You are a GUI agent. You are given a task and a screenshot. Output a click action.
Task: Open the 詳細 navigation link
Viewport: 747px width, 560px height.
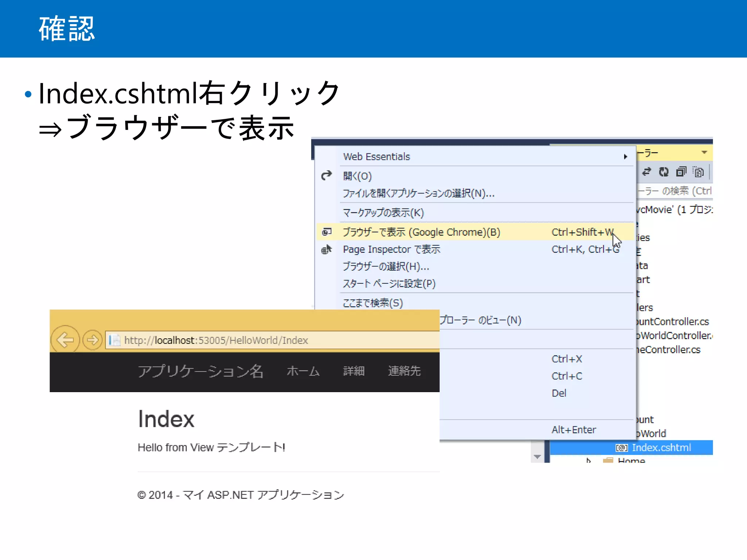[354, 371]
